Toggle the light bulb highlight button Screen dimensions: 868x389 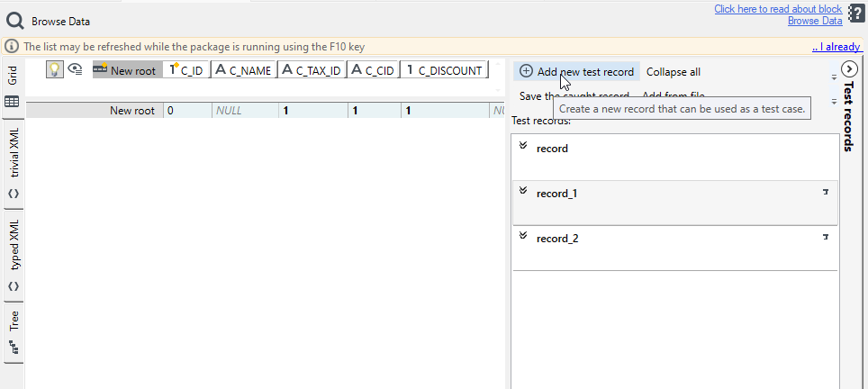54,69
